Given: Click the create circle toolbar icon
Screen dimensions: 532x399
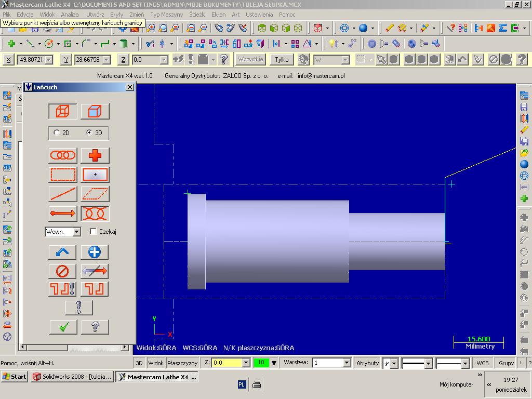Looking at the screenshot, I should (49, 44).
